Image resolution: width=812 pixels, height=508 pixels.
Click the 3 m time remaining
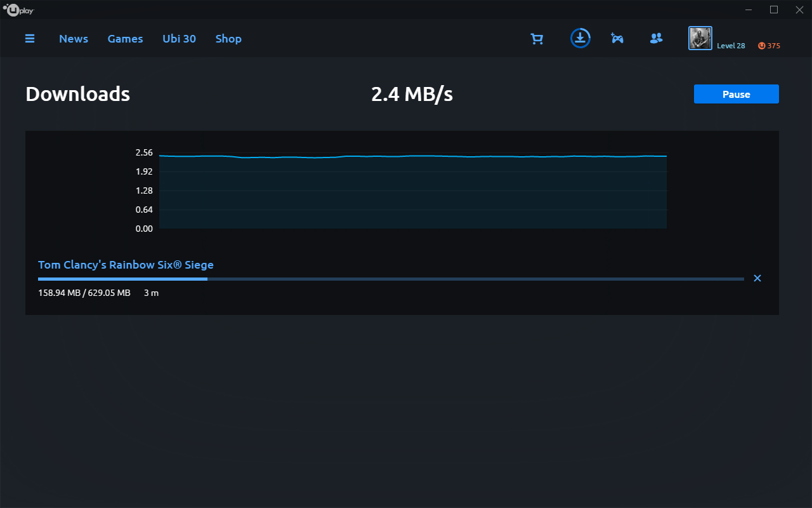click(x=151, y=293)
